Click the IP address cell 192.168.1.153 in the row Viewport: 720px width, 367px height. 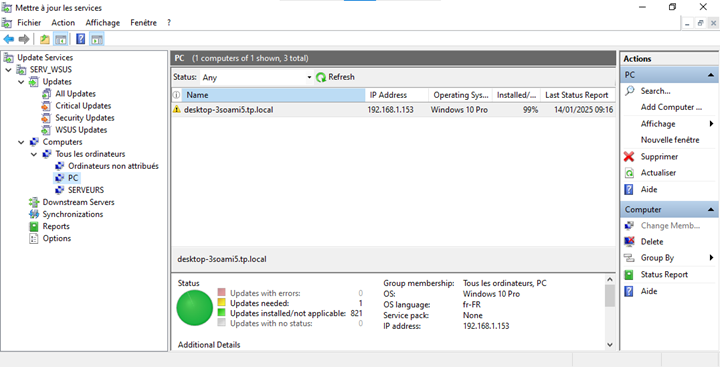pos(390,110)
